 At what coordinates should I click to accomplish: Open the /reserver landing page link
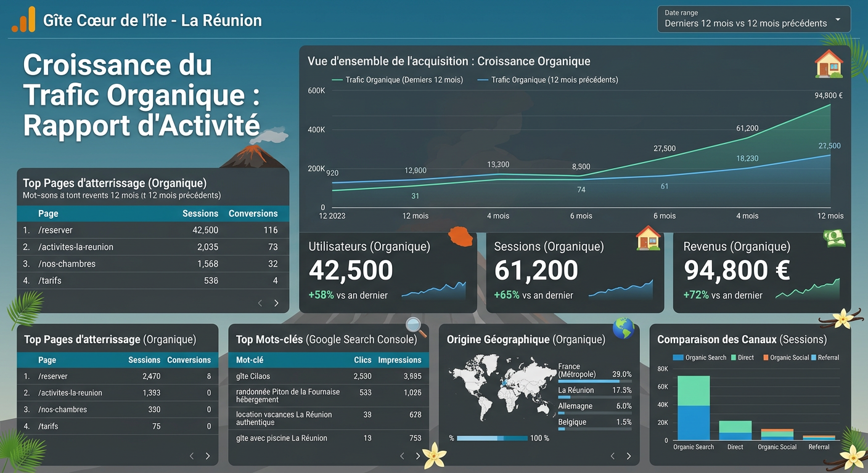[x=55, y=230]
